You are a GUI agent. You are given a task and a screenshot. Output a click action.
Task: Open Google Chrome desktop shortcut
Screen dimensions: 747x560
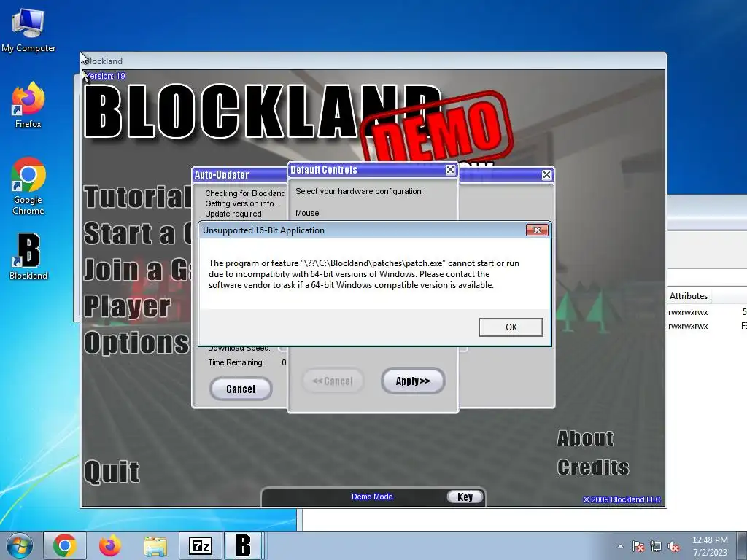coord(28,186)
